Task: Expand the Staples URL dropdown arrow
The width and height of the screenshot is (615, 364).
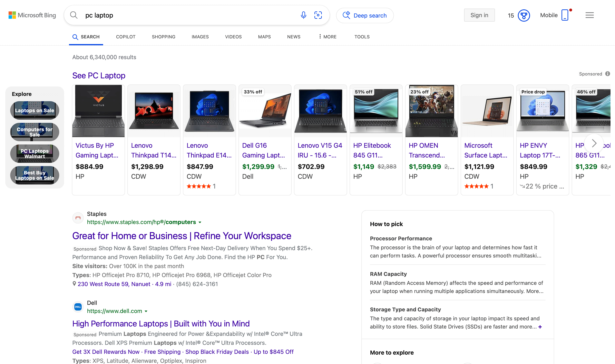Action: [200, 222]
